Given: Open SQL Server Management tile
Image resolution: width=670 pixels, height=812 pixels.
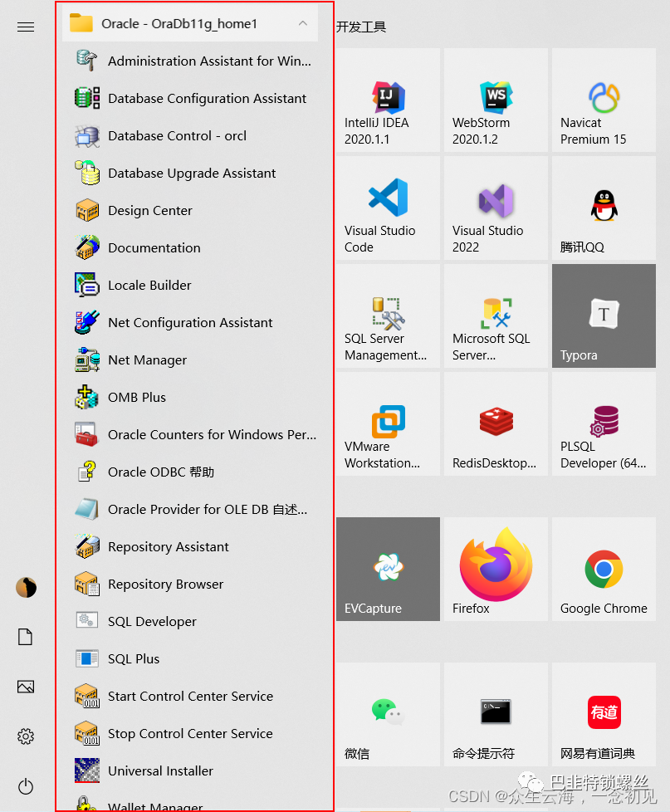Looking at the screenshot, I should [388, 316].
